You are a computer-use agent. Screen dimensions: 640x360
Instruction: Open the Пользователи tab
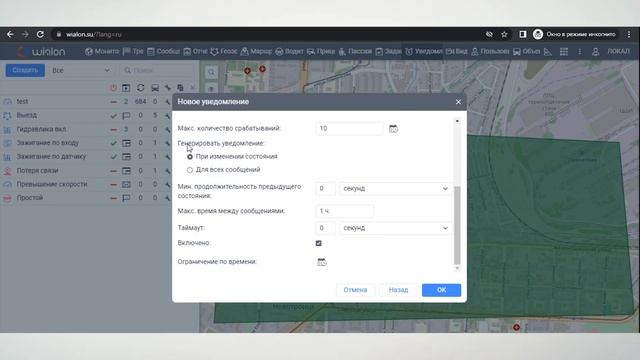[x=490, y=51]
